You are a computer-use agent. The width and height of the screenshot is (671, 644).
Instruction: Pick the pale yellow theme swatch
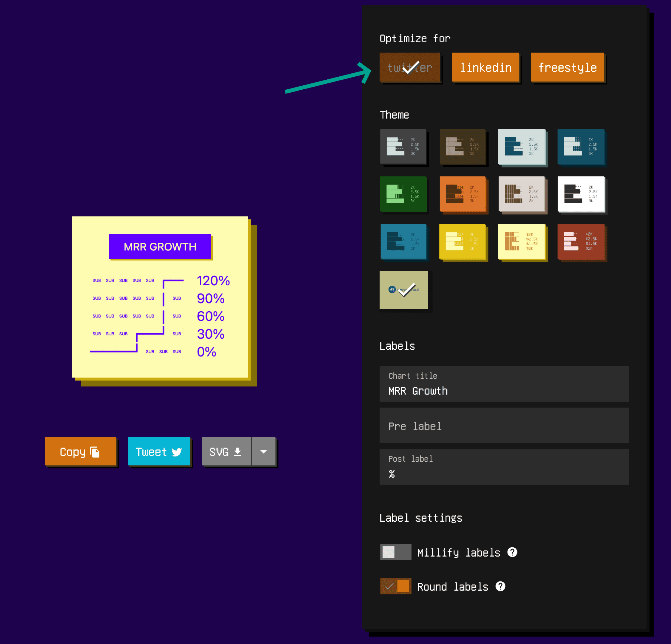[522, 241]
